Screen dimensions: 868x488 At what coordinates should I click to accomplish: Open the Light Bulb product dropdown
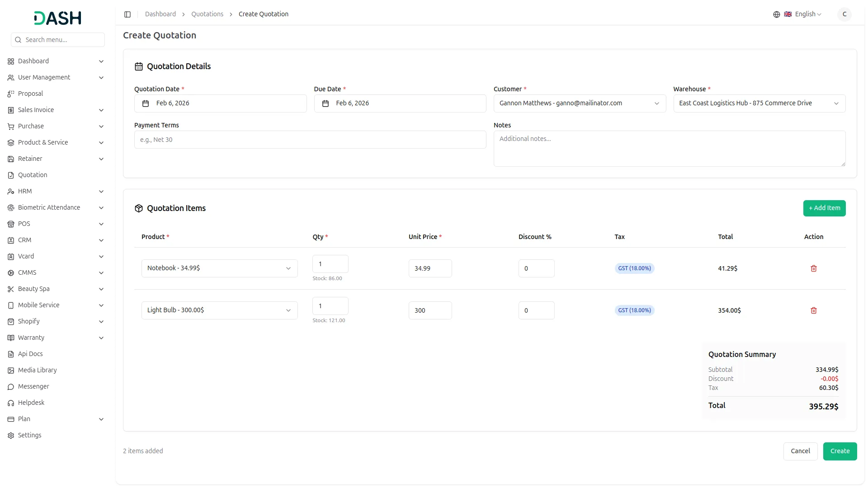click(x=219, y=310)
